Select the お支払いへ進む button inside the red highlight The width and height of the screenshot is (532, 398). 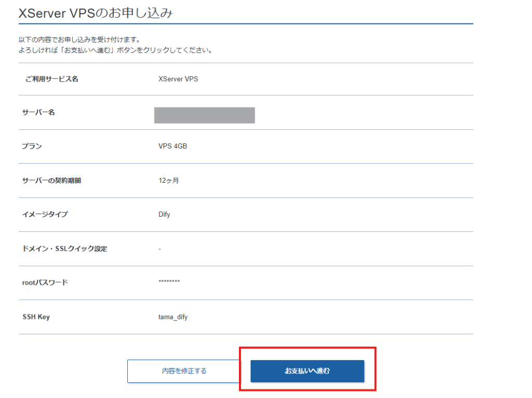coord(307,371)
